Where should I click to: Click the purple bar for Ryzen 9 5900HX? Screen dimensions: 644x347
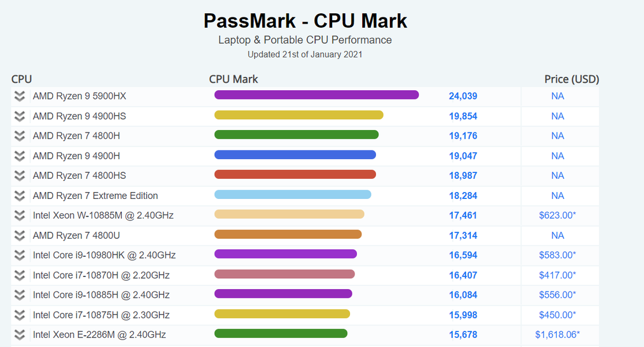[316, 95]
